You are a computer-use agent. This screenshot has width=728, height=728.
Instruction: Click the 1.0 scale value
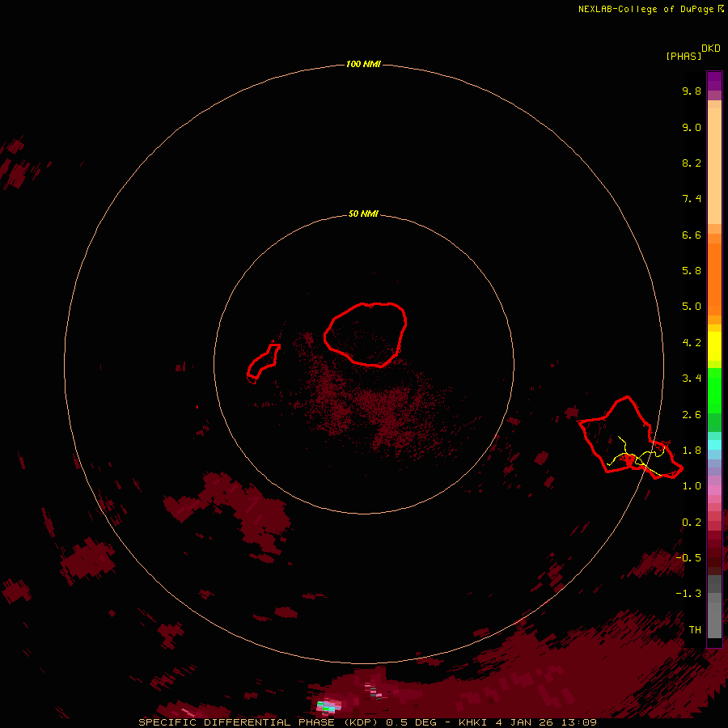(x=692, y=486)
